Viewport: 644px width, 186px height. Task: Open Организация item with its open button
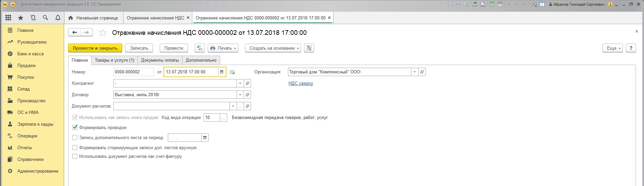tap(422, 72)
